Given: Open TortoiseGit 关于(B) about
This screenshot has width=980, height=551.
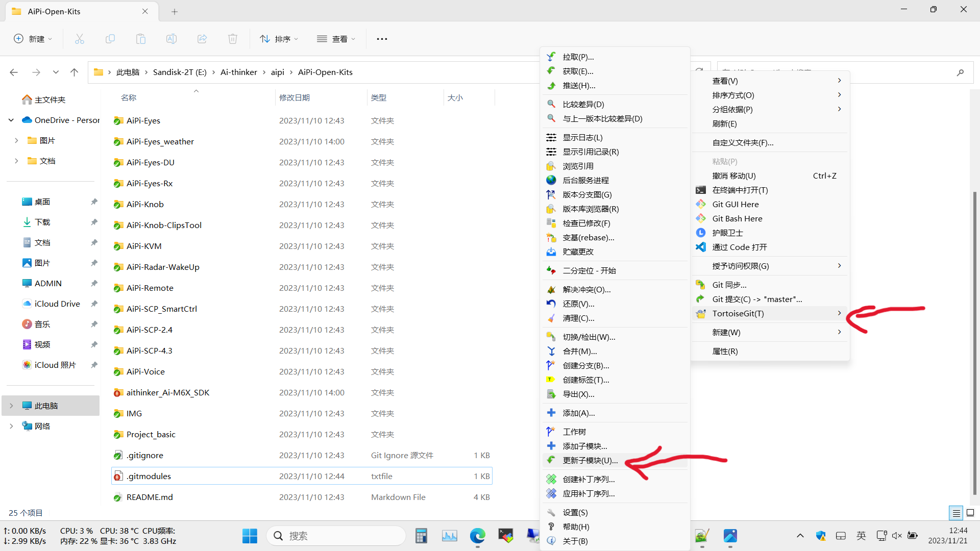Looking at the screenshot, I should click(x=615, y=541).
